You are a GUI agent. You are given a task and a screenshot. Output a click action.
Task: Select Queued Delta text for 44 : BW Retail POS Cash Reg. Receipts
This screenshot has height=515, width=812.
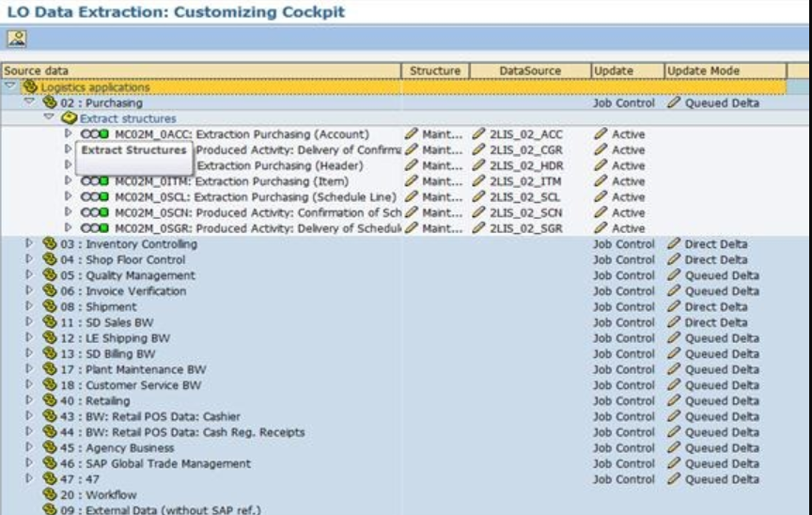pyautogui.click(x=722, y=432)
